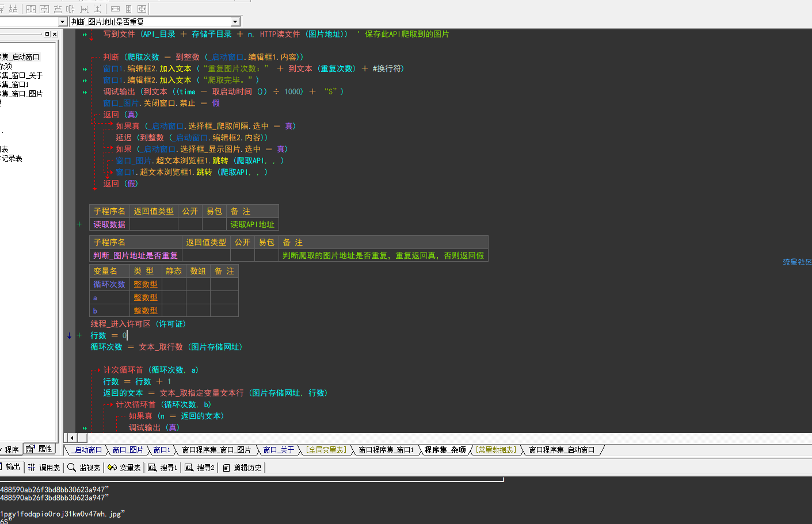Select the 集_窗口1 item in the project tree

[14, 85]
